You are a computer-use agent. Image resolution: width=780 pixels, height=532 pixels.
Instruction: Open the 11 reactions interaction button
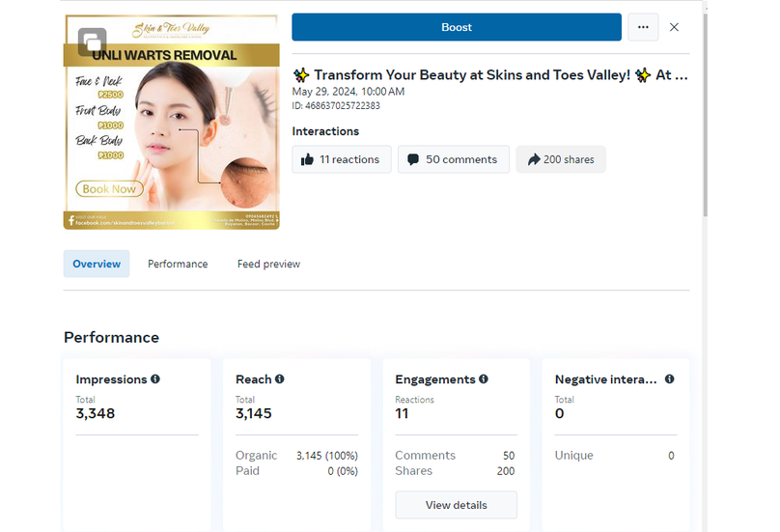pos(342,159)
